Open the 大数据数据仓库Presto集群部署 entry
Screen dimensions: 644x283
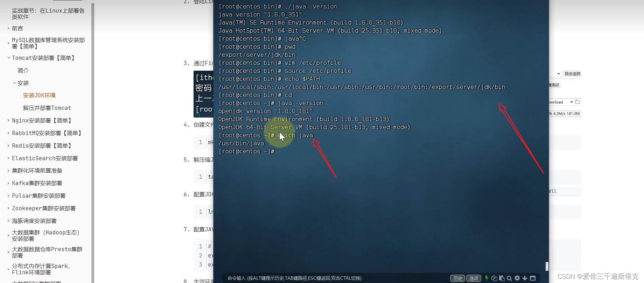point(47,253)
